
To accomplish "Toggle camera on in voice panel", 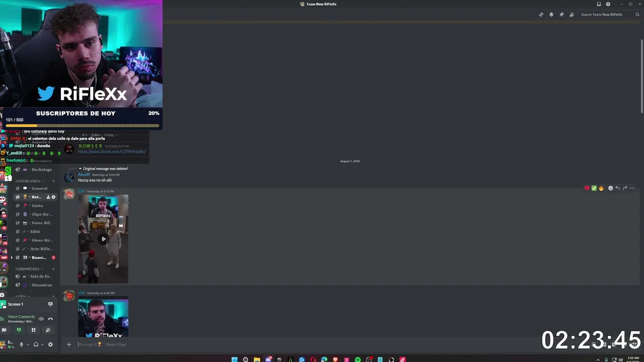I will [4, 330].
